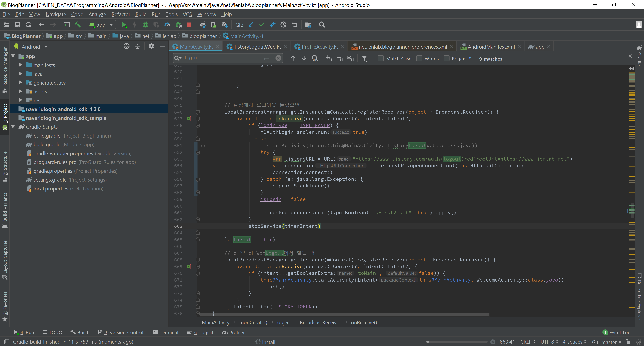644x346 pixels.
Task: Open the Search Everywhere magnifier
Action: pos(322,25)
